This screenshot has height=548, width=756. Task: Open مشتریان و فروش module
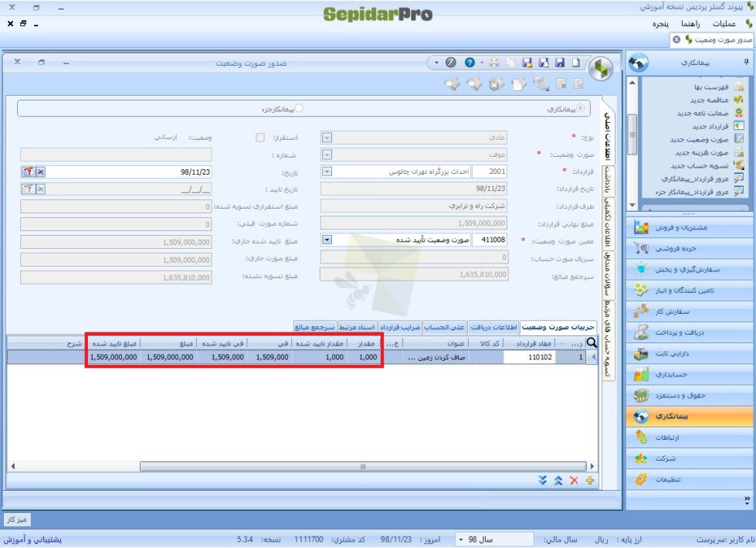(690, 227)
